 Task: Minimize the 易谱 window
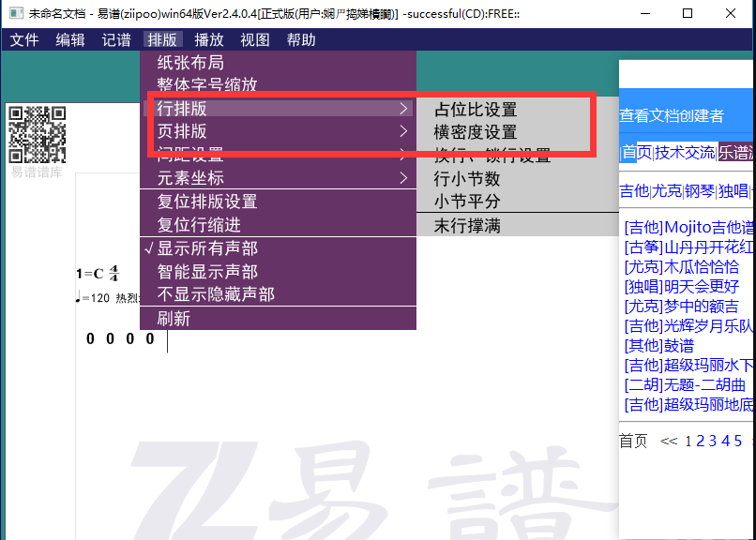click(x=645, y=13)
